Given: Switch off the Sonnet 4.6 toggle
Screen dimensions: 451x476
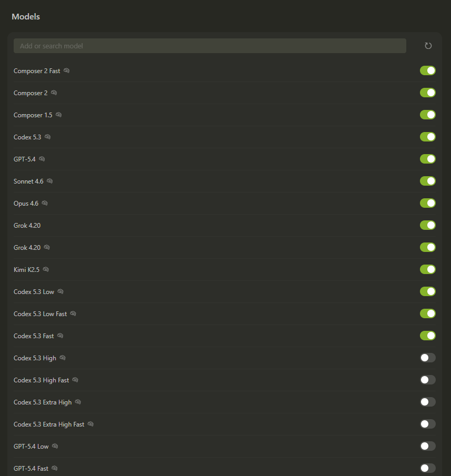Looking at the screenshot, I should coord(427,181).
